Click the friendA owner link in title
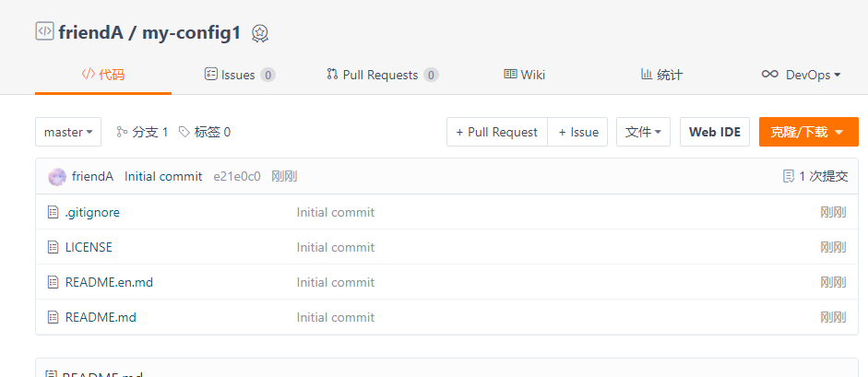 tap(90, 33)
